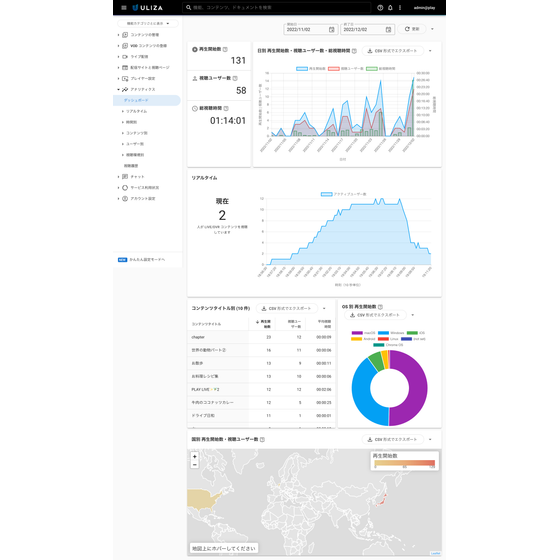Open the notification bell

tap(390, 8)
